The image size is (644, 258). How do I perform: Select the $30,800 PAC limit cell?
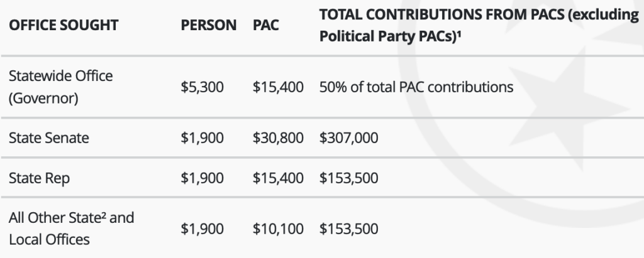coord(278,138)
